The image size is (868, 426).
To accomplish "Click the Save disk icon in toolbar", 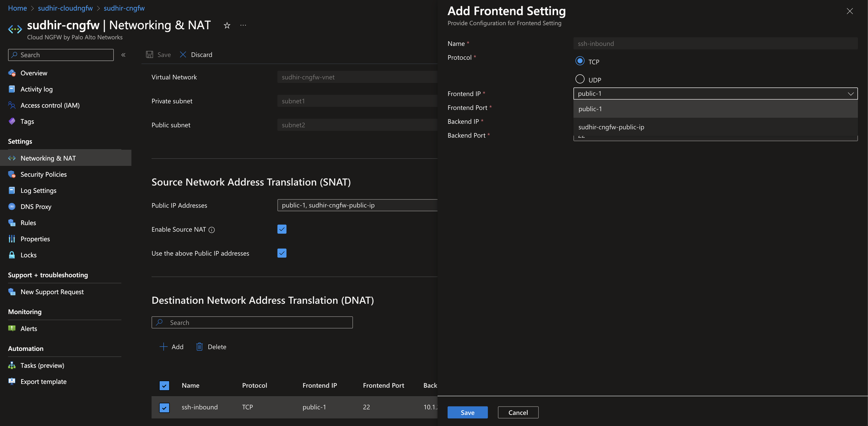I will [x=150, y=54].
